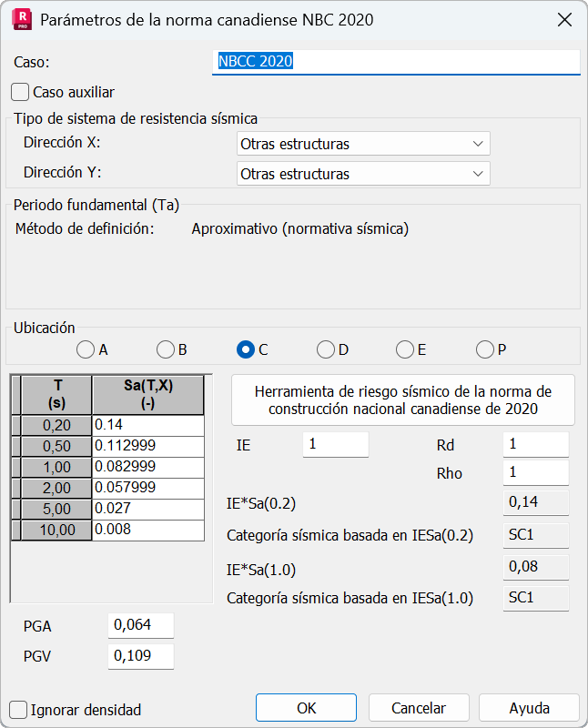The height and width of the screenshot is (728, 588).
Task: Open the Herramienta de riesgo sísmico tool
Action: [402, 400]
